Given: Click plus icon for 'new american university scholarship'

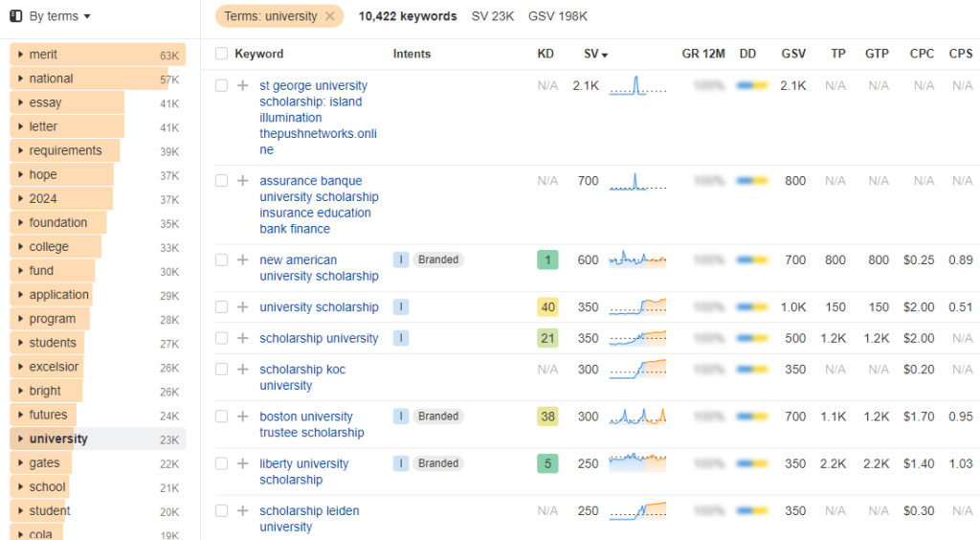Looking at the screenshot, I should click(x=242, y=260).
